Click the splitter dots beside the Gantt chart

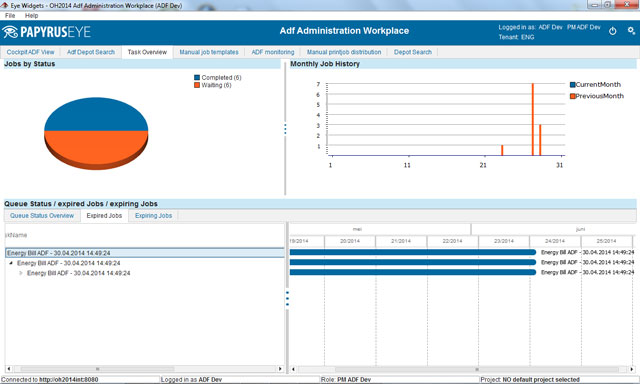coord(287,298)
